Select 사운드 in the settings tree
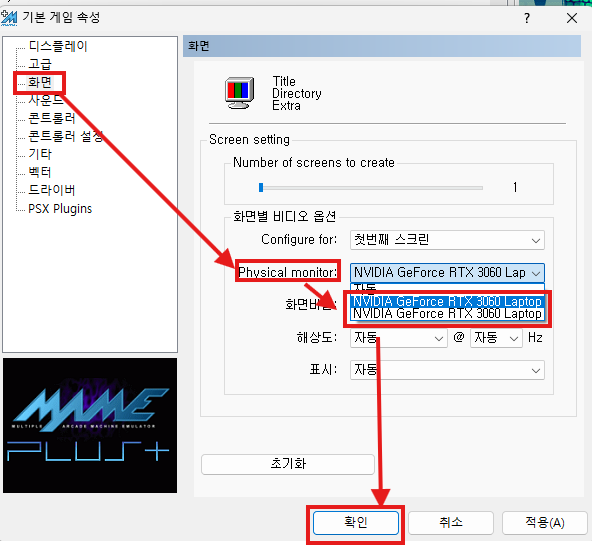The image size is (592, 545). tap(46, 100)
